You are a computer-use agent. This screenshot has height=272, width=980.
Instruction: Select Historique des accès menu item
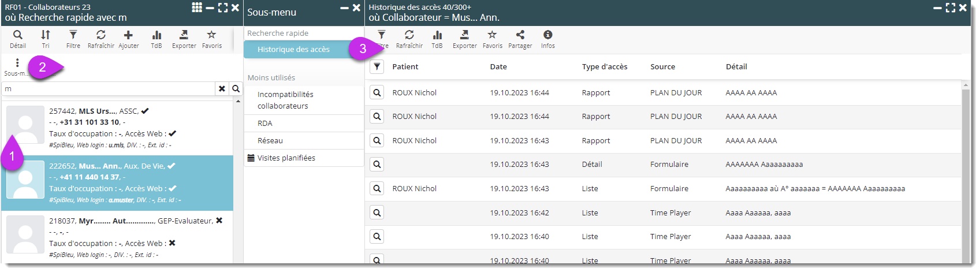[293, 50]
